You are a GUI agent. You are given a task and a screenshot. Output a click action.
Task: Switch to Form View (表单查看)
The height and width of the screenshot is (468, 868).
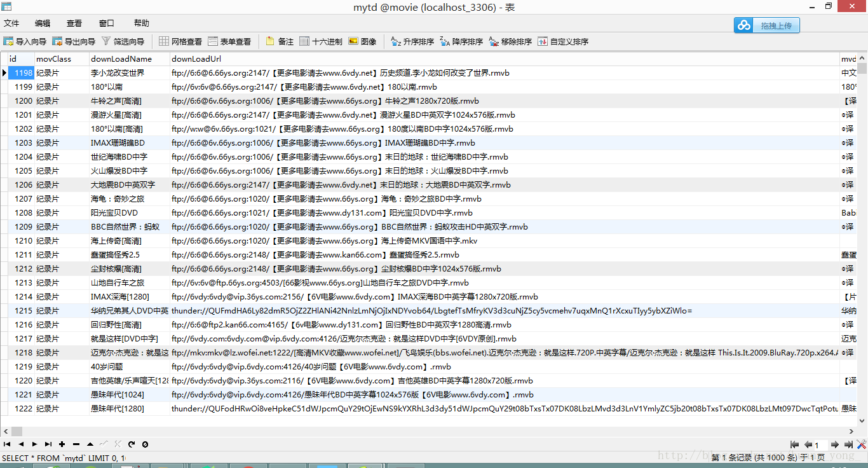[229, 41]
